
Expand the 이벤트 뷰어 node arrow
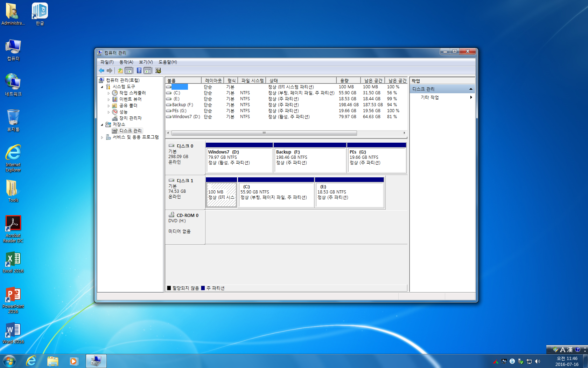(108, 100)
